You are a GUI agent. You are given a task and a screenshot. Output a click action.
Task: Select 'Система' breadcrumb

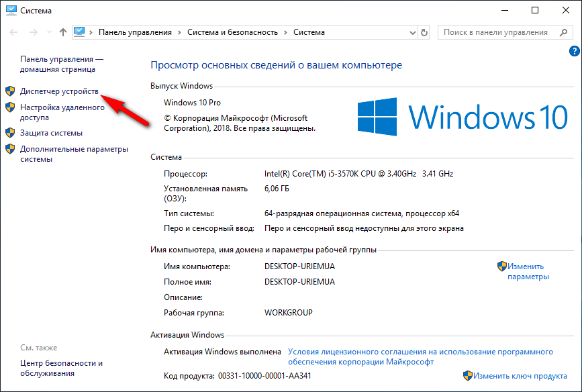point(309,32)
